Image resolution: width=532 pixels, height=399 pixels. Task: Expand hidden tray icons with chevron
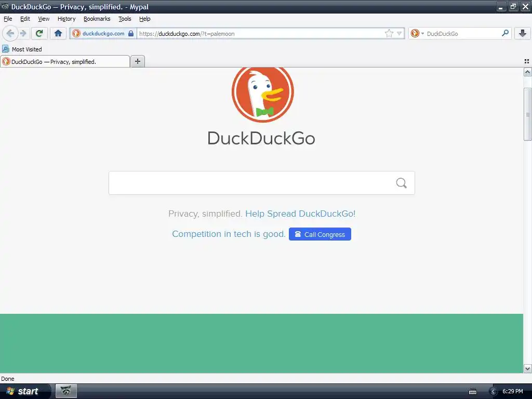click(x=494, y=392)
